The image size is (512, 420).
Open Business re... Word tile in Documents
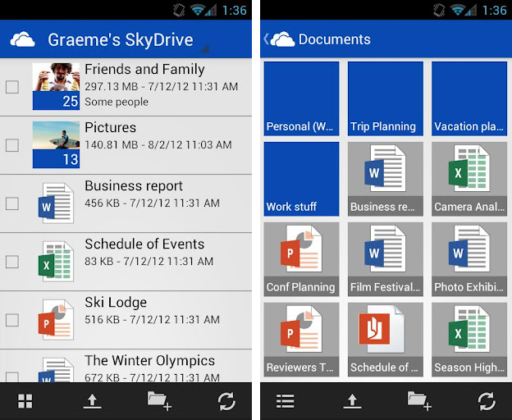click(x=386, y=179)
